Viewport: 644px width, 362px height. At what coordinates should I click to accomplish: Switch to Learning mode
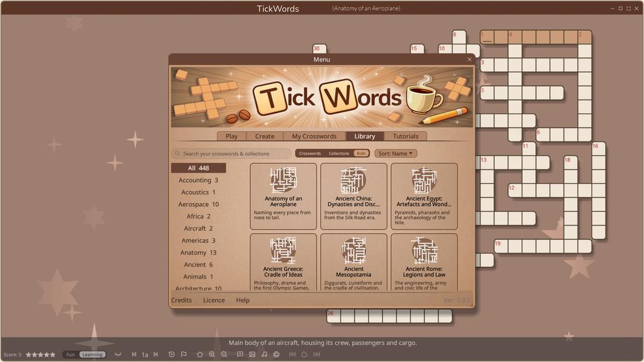pyautogui.click(x=92, y=354)
